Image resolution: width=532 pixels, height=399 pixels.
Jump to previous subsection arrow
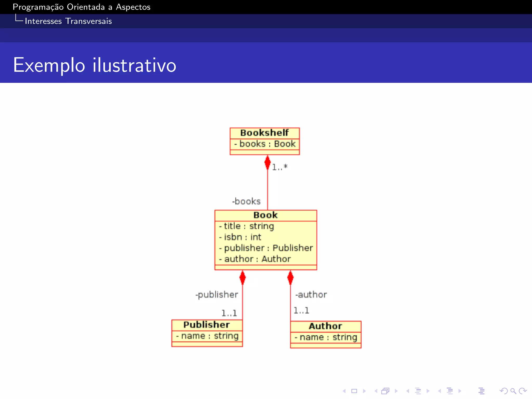click(x=408, y=391)
